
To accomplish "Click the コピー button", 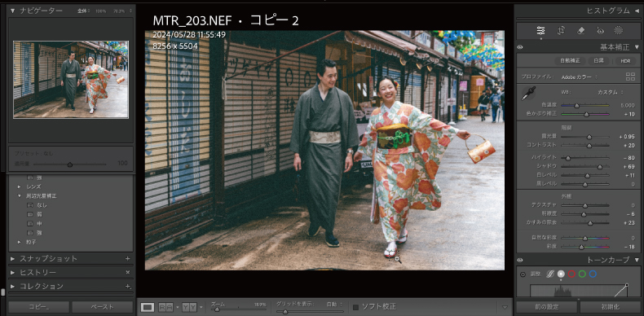I will [38, 307].
